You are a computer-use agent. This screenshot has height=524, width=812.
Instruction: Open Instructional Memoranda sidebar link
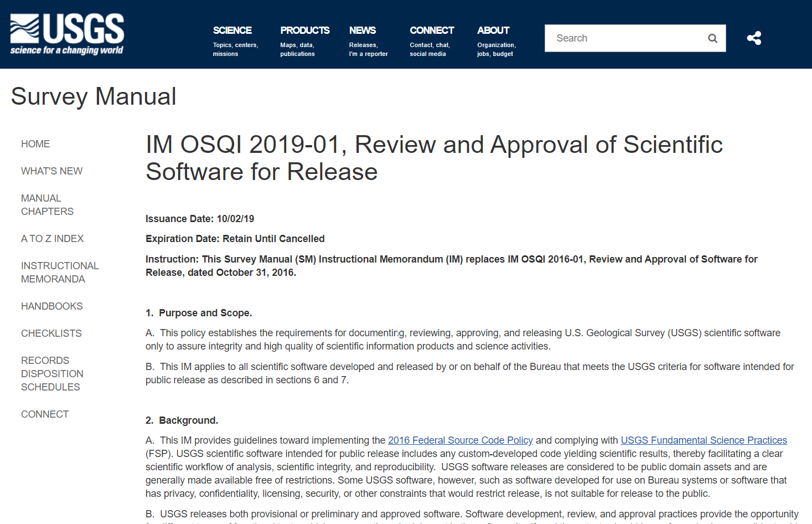point(60,273)
